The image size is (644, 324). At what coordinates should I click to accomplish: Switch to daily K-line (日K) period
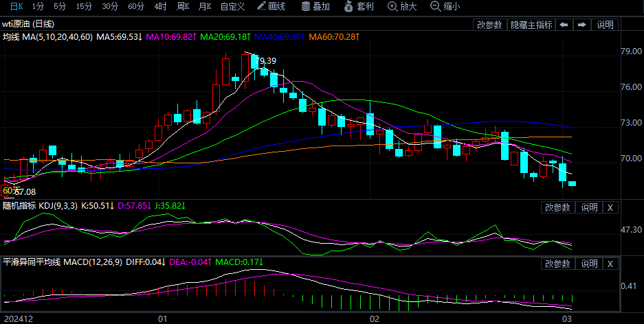point(16,6)
